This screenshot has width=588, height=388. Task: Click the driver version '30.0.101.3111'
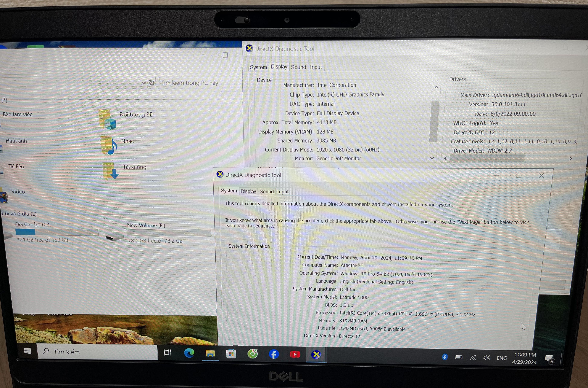(509, 104)
